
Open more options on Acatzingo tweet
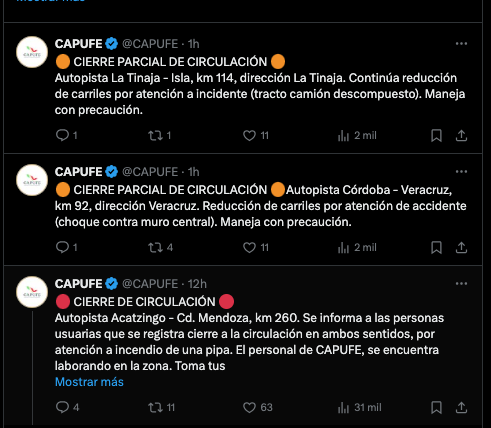[x=461, y=284]
